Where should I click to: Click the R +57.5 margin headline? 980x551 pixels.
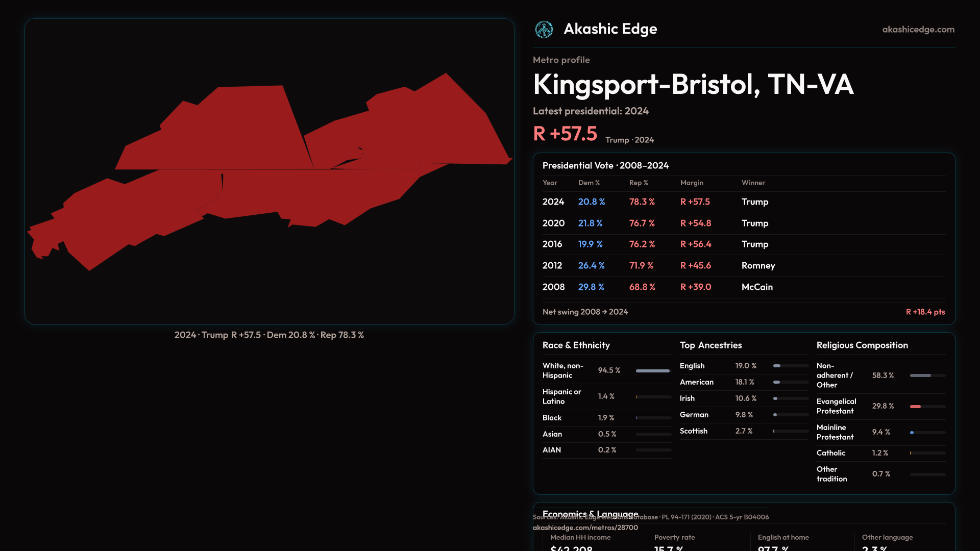(565, 134)
